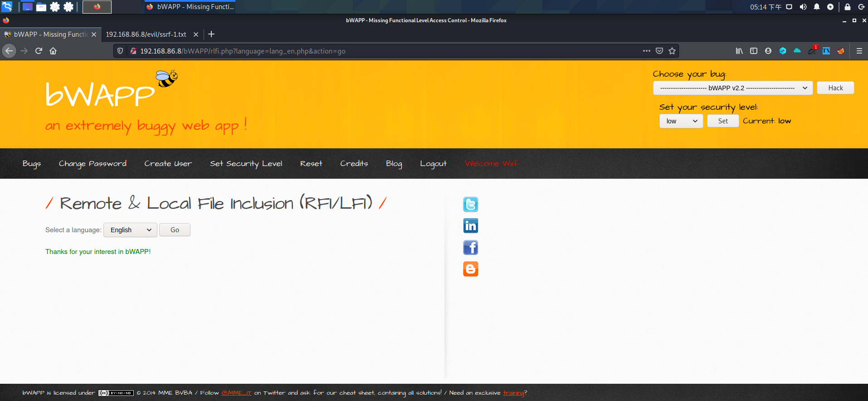Open the Firefox Library icon
The height and width of the screenshot is (401, 868).
point(739,51)
